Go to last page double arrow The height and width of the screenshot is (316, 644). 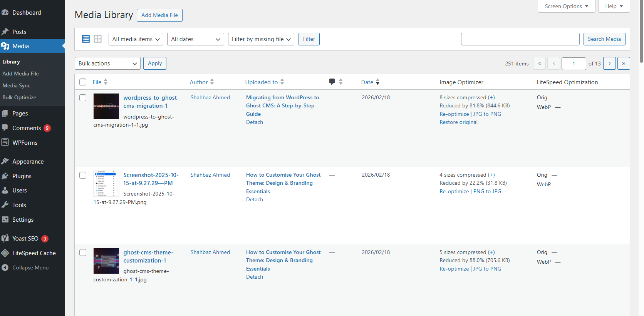pyautogui.click(x=624, y=64)
